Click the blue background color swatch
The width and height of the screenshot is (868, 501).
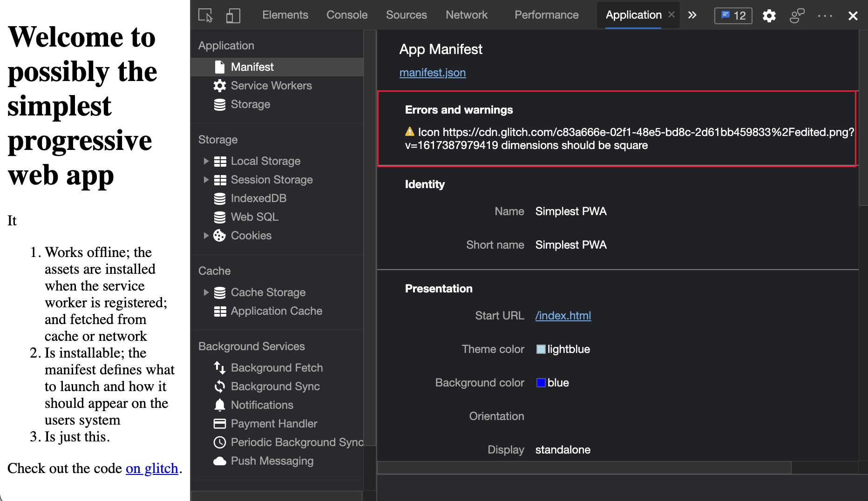541,383
